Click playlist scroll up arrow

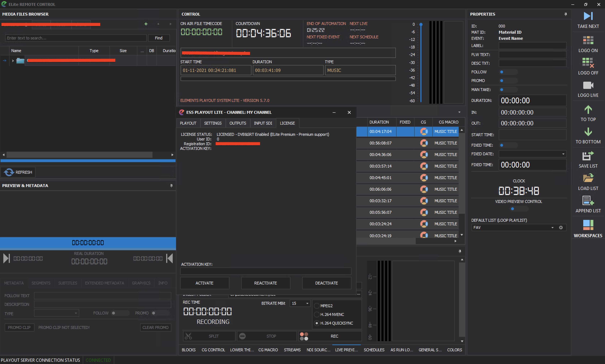point(462,130)
